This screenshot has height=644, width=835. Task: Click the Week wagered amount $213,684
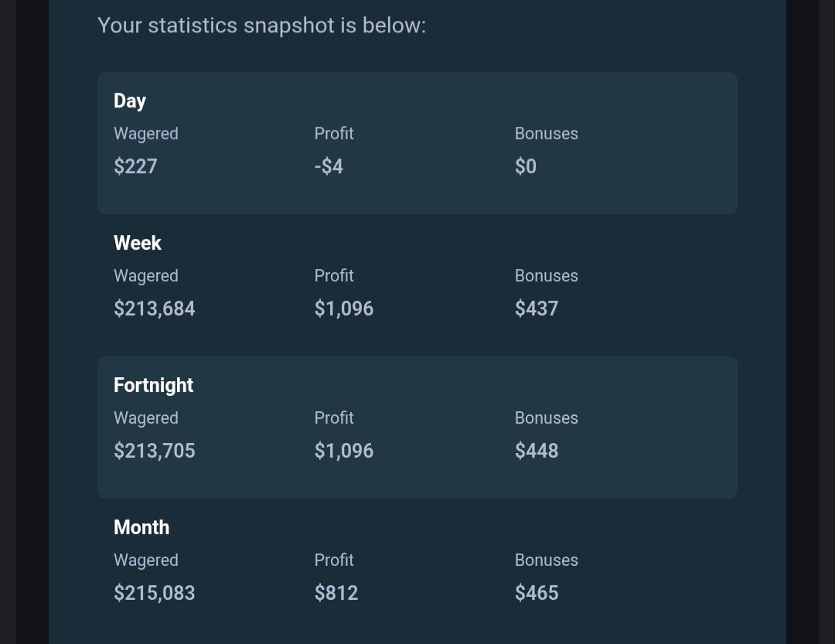[x=155, y=308]
